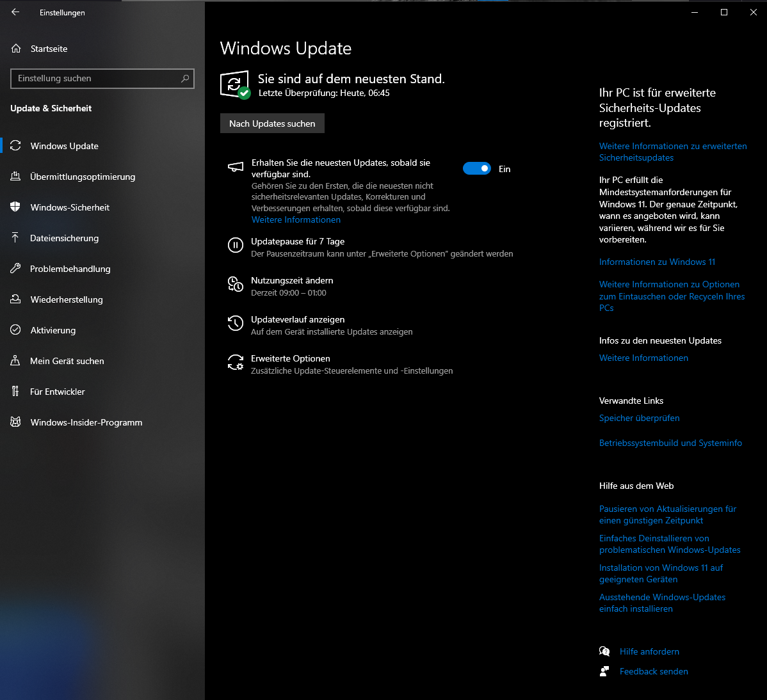
Task: Open Für Entwickler in the sidebar
Action: (102, 392)
